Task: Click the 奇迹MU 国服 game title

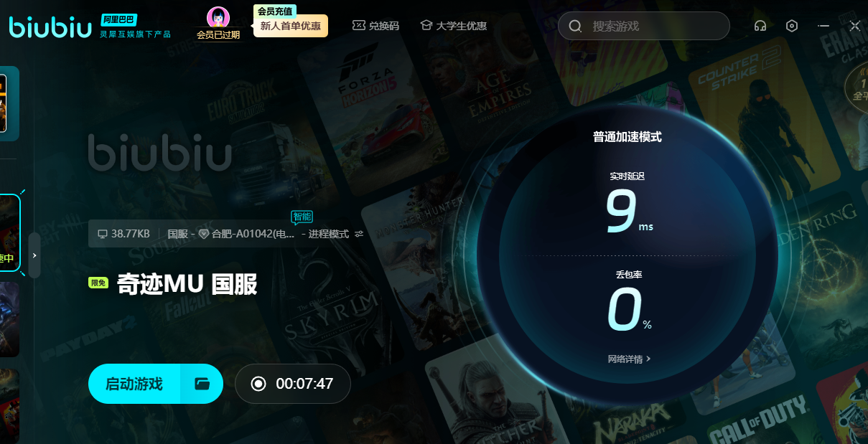Action: pyautogui.click(x=187, y=284)
